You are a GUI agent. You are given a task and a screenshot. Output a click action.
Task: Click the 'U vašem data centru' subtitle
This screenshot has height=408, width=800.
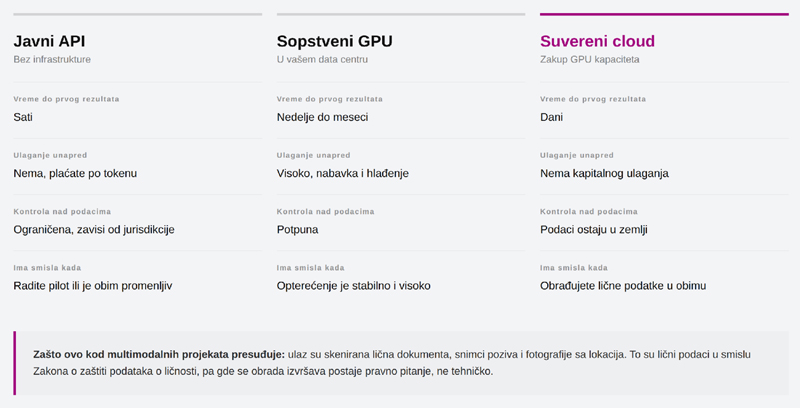[x=322, y=59]
